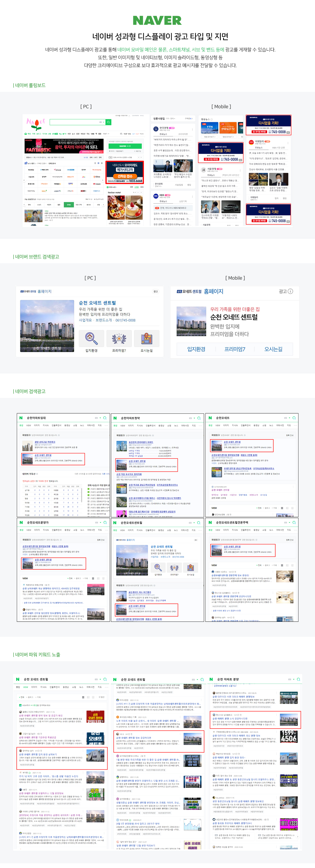Click search magnifier beside 순천오네뜨분양가 query
This screenshot has width=315, height=868.
point(105,522)
